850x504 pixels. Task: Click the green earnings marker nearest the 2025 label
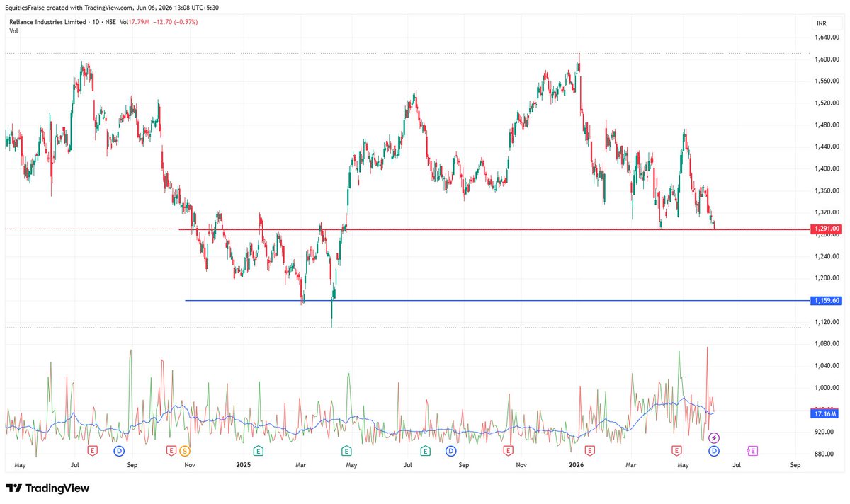[258, 450]
